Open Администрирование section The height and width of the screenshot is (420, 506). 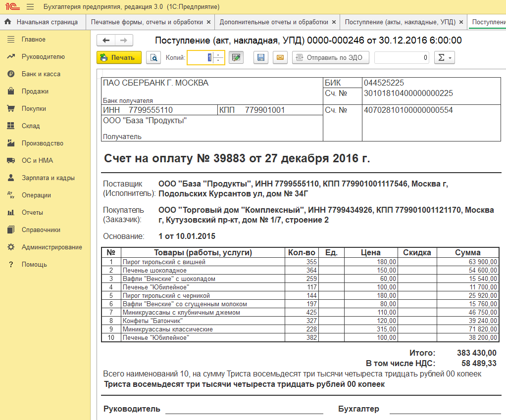[51, 247]
